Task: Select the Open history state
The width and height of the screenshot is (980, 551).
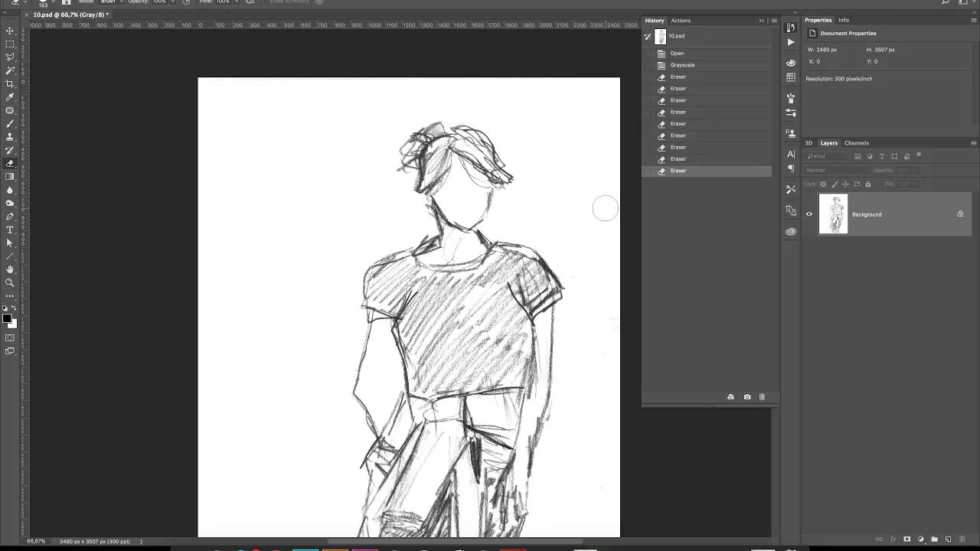Action: [707, 54]
